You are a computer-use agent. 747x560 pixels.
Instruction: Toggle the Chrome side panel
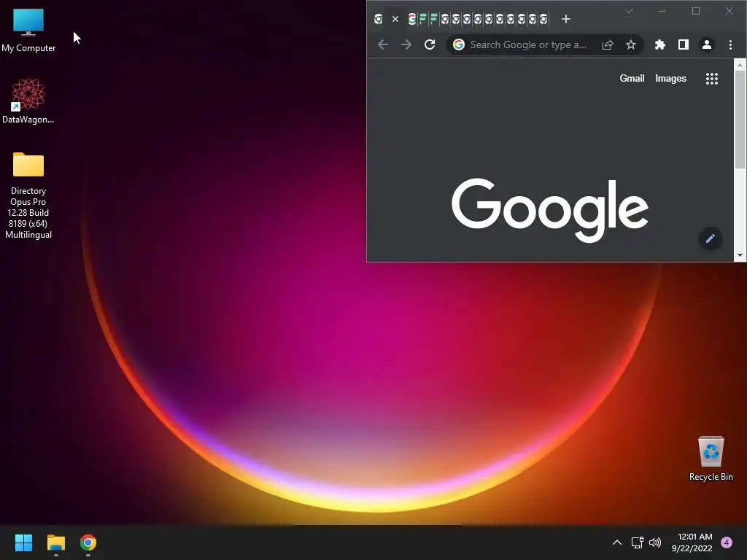click(683, 44)
